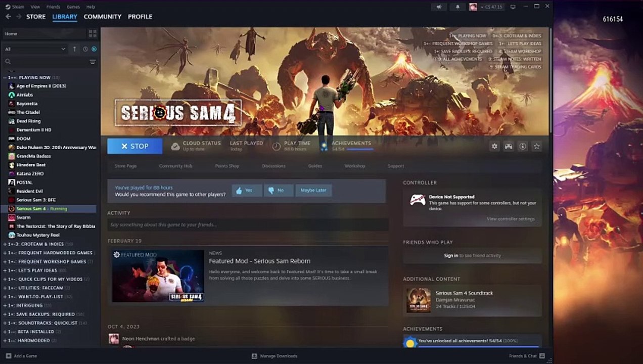
Task: Collapse the PLAYING NOW category
Action: click(5, 77)
